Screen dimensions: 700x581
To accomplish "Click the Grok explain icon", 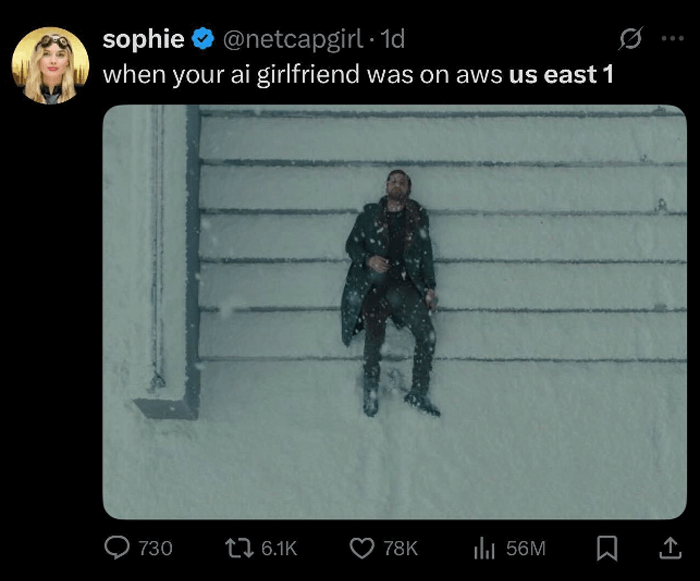I will 631,38.
